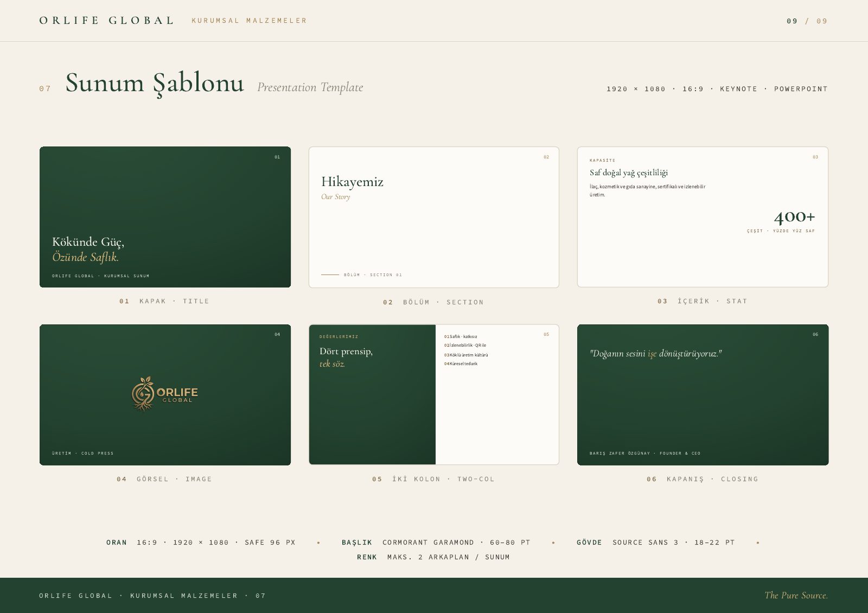The image size is (868, 613).
Task: Click the '03 İÇERİK · STAT' caption
Action: (x=703, y=301)
